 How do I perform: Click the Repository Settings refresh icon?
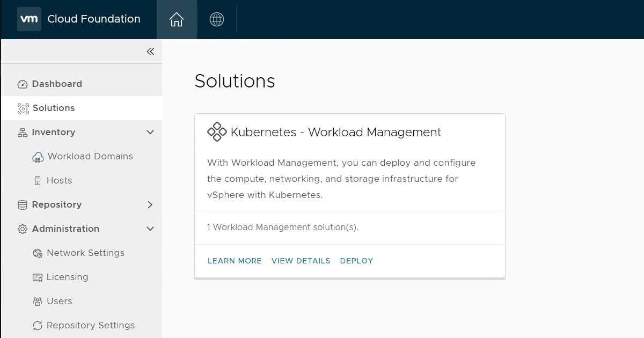tap(38, 326)
